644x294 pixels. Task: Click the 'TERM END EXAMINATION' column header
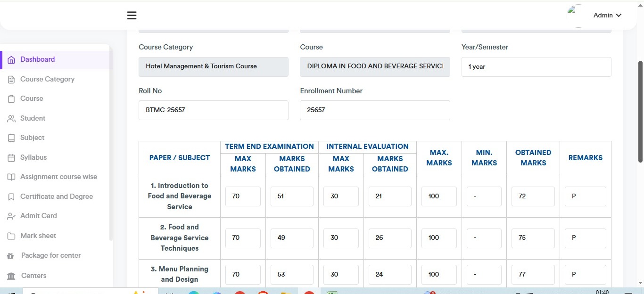click(x=269, y=147)
